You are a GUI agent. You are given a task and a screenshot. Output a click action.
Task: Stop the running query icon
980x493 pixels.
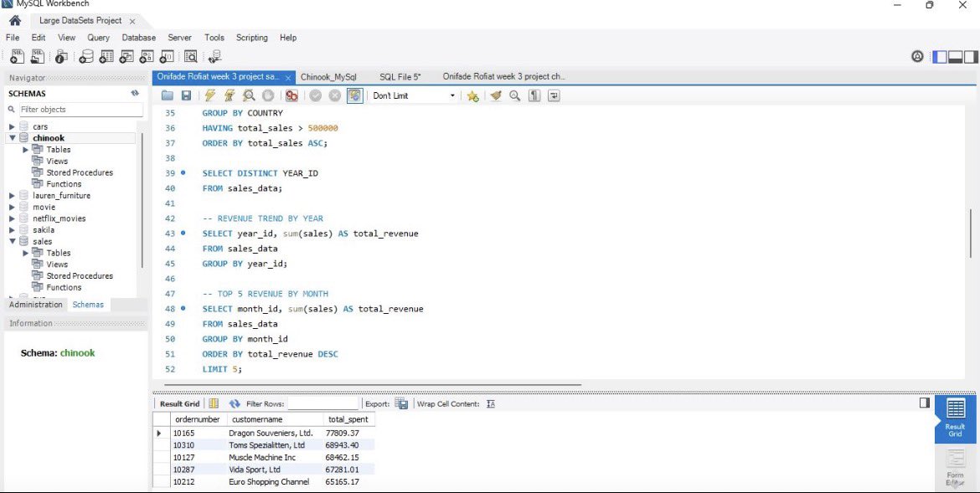268,95
